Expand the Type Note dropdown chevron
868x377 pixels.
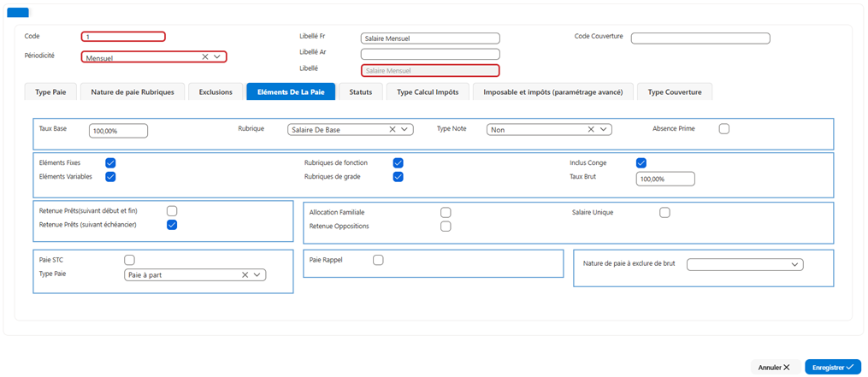pyautogui.click(x=603, y=130)
